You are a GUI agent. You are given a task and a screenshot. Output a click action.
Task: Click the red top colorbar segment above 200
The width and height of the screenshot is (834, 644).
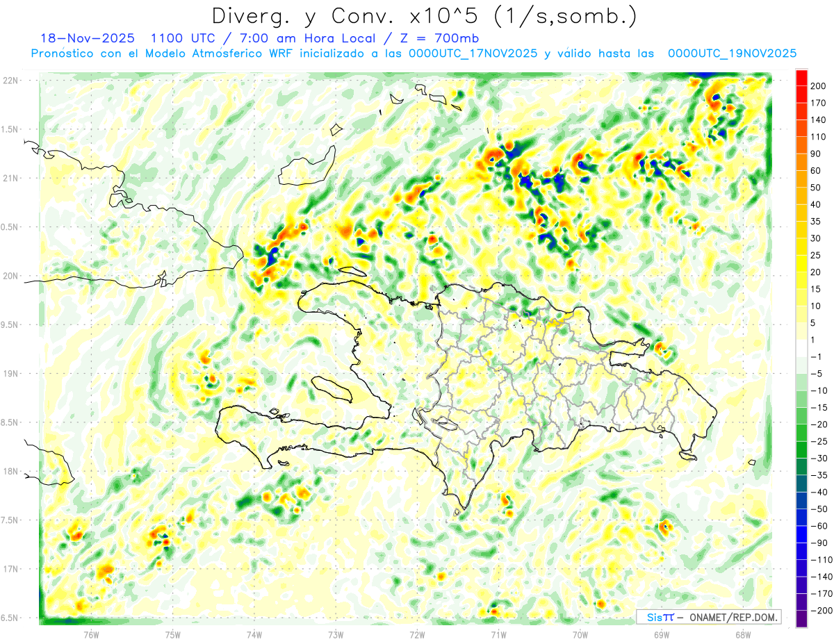[801, 77]
